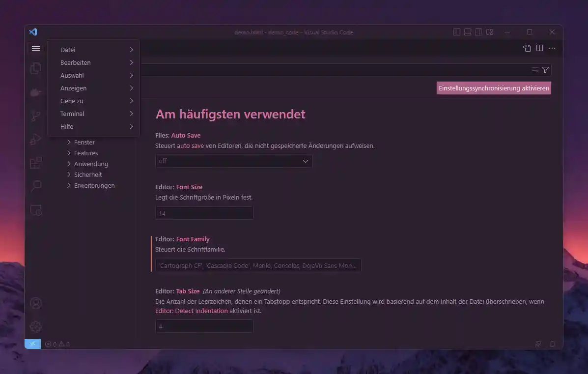This screenshot has width=588, height=374.
Task: Focus the Tab Size input field
Action: 204,326
